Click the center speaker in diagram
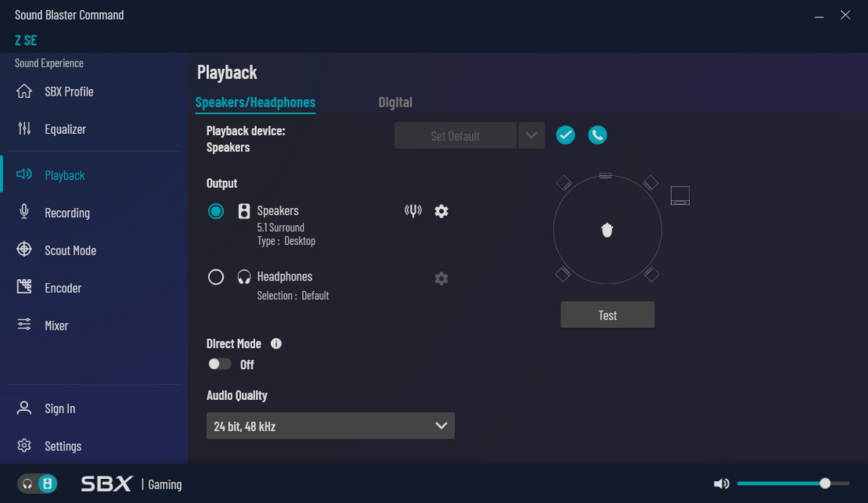 click(606, 176)
